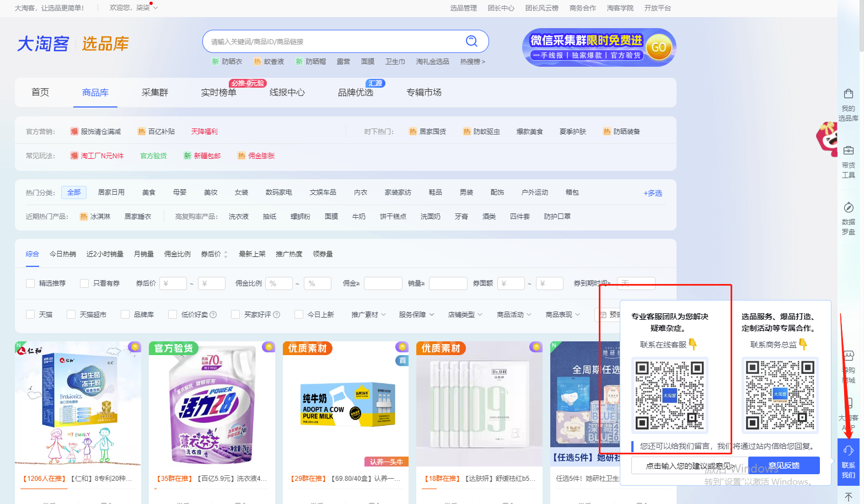864x504 pixels.
Task: Click the 联系我们 headset icon
Action: (x=848, y=451)
